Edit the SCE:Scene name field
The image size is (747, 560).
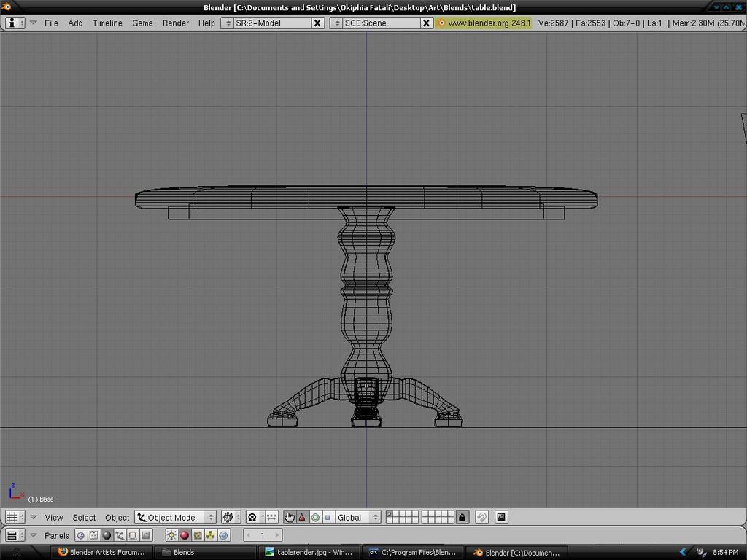(381, 23)
